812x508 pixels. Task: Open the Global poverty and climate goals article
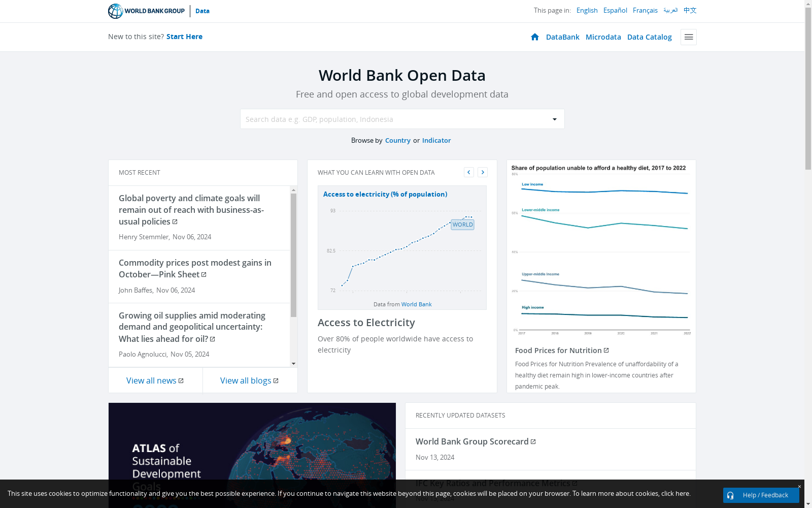click(191, 210)
